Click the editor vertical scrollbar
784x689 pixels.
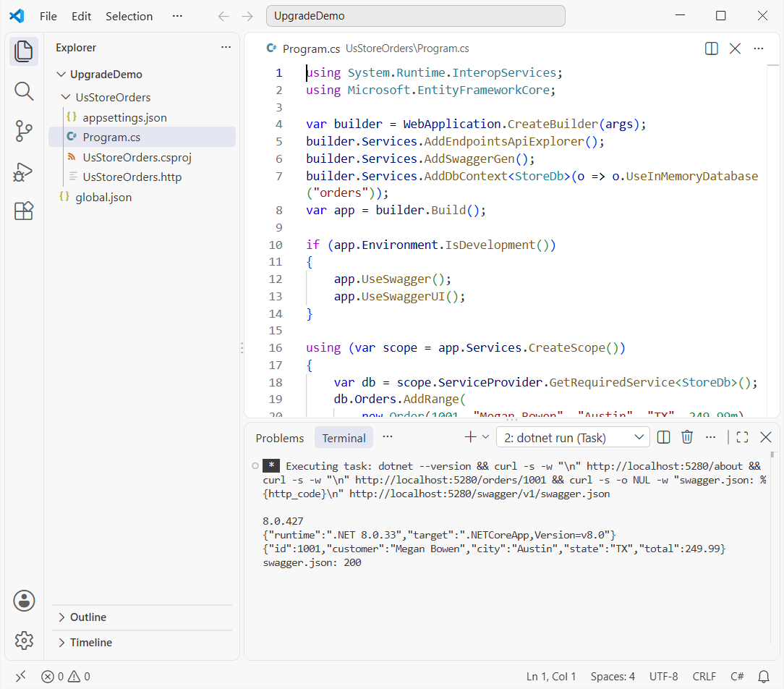click(773, 240)
